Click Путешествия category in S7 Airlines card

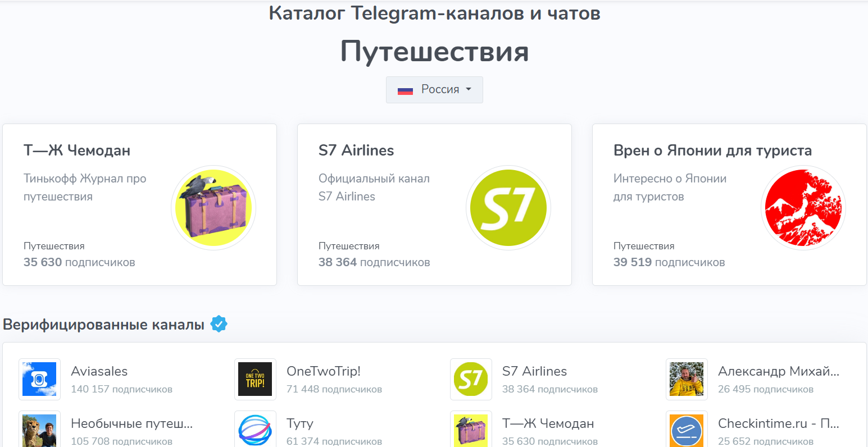[349, 246]
